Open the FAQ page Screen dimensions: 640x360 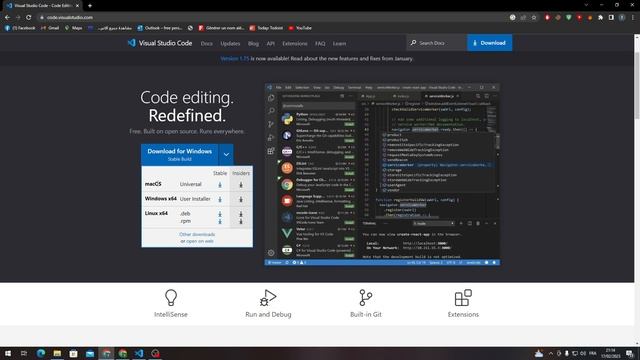coord(320,43)
